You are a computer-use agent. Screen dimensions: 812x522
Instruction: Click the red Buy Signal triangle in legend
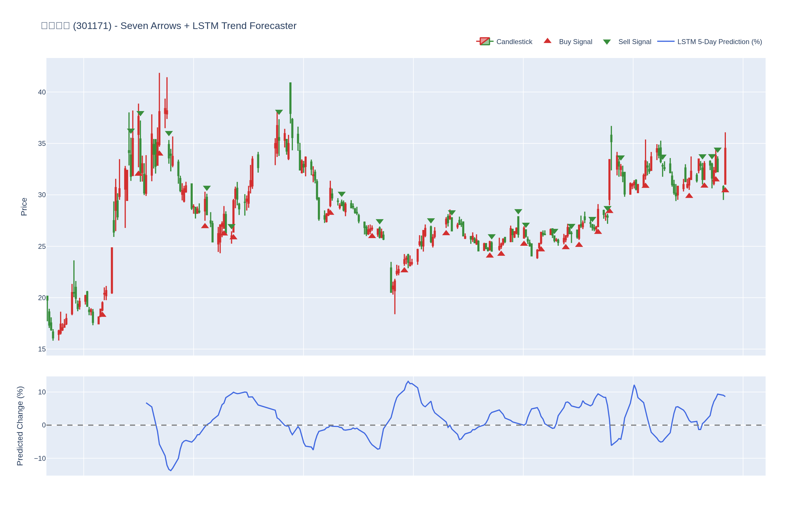547,41
